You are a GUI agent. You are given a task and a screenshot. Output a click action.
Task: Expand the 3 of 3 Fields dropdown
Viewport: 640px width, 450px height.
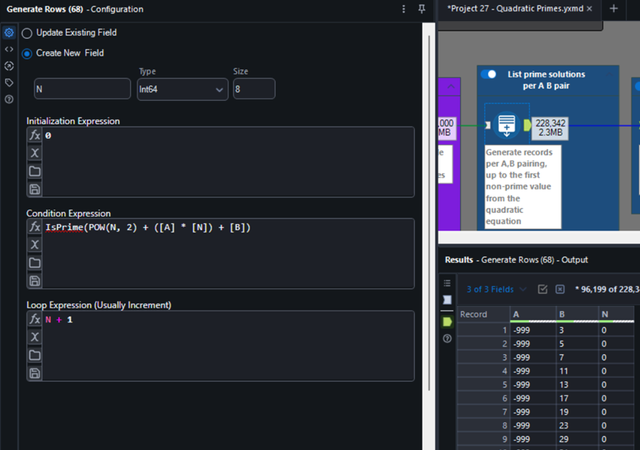coord(496,289)
